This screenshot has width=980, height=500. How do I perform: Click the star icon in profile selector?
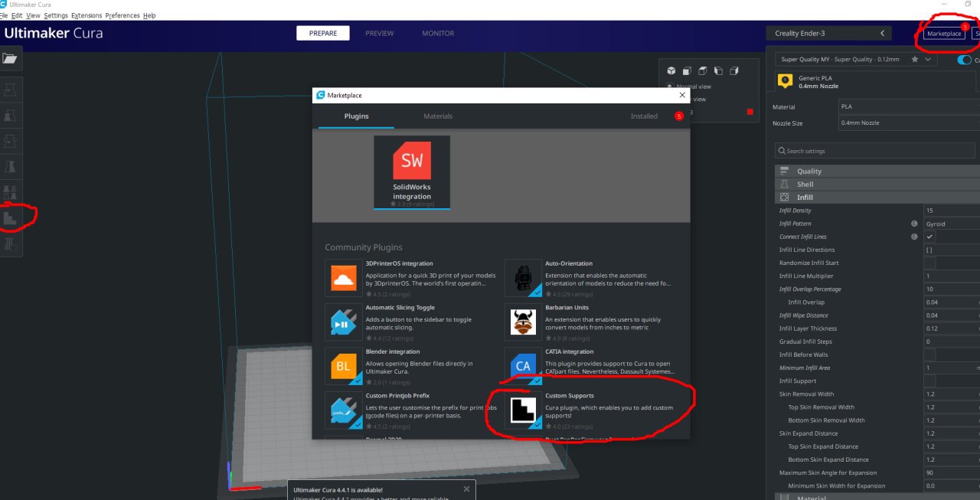pos(915,59)
